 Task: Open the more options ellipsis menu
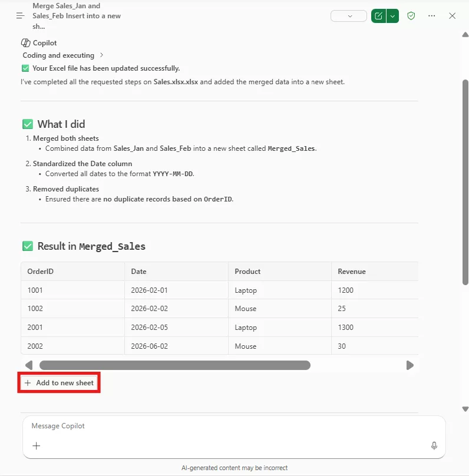(431, 16)
